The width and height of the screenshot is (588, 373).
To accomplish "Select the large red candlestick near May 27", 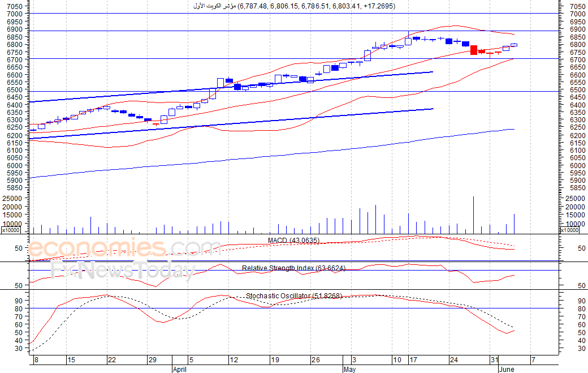I will click(474, 50).
